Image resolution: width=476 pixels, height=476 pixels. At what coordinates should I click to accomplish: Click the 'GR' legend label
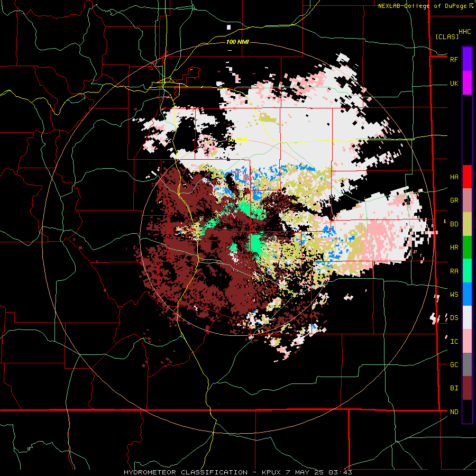click(x=454, y=200)
